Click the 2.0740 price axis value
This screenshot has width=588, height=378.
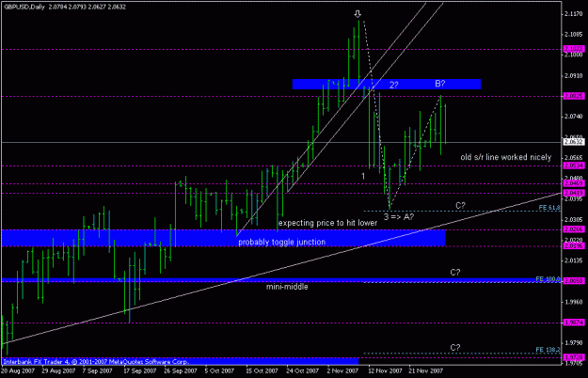(x=574, y=117)
